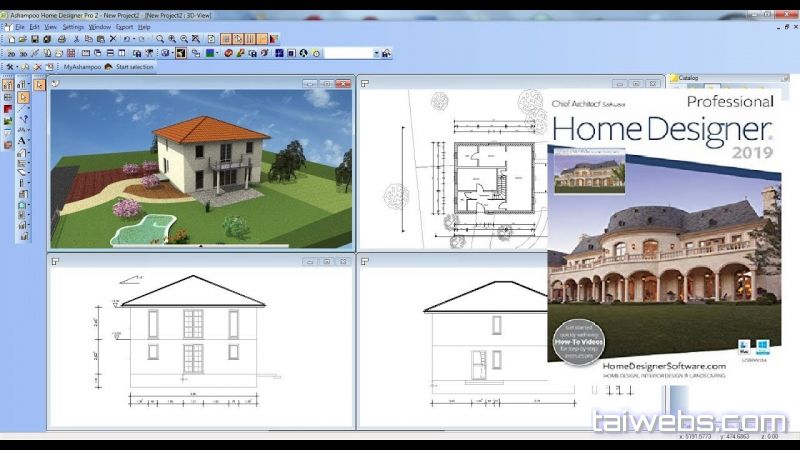Image resolution: width=800 pixels, height=450 pixels.
Task: Click the red grid icon in view toolbar
Action: 71,53
